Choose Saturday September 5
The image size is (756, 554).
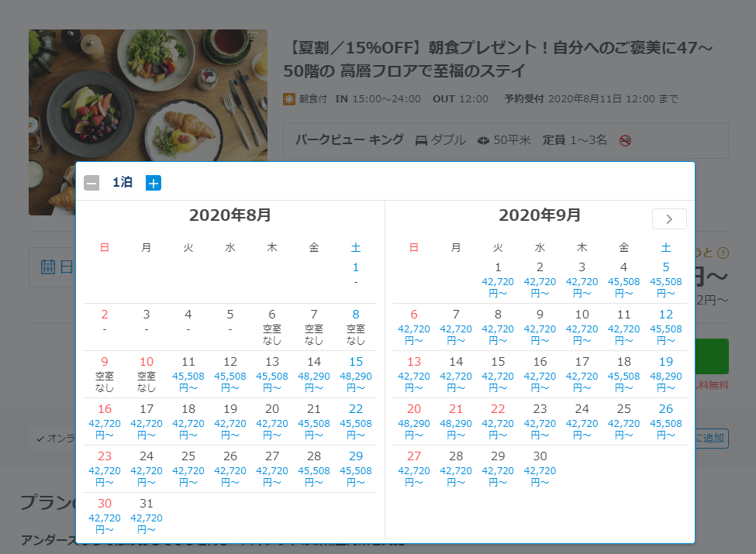tap(666, 280)
